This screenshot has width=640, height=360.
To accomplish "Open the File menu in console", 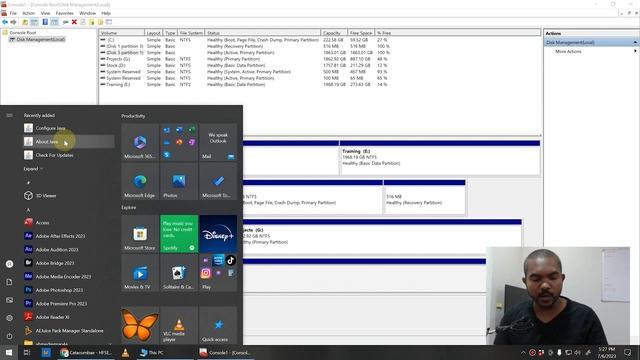I will pyautogui.click(x=13, y=13).
